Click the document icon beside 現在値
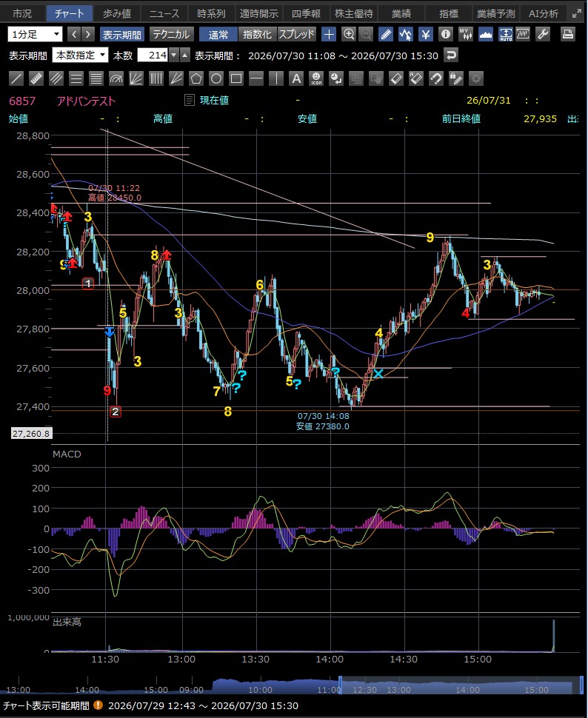 point(190,100)
